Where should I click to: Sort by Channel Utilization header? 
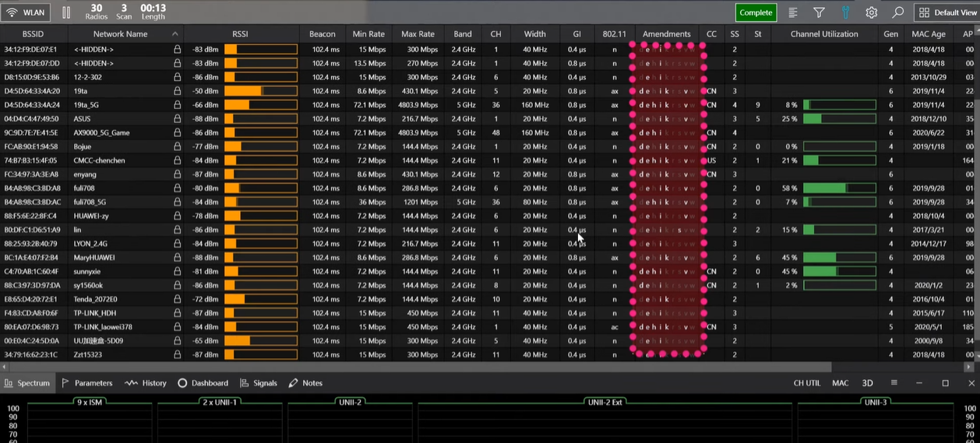pos(824,34)
